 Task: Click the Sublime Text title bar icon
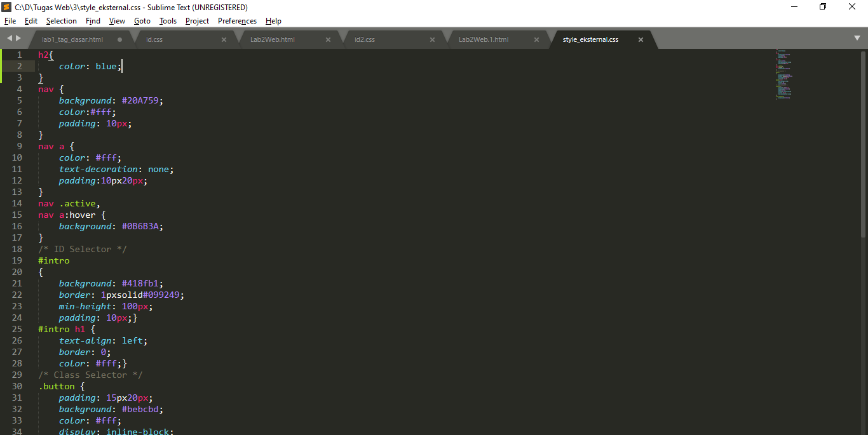[6, 7]
